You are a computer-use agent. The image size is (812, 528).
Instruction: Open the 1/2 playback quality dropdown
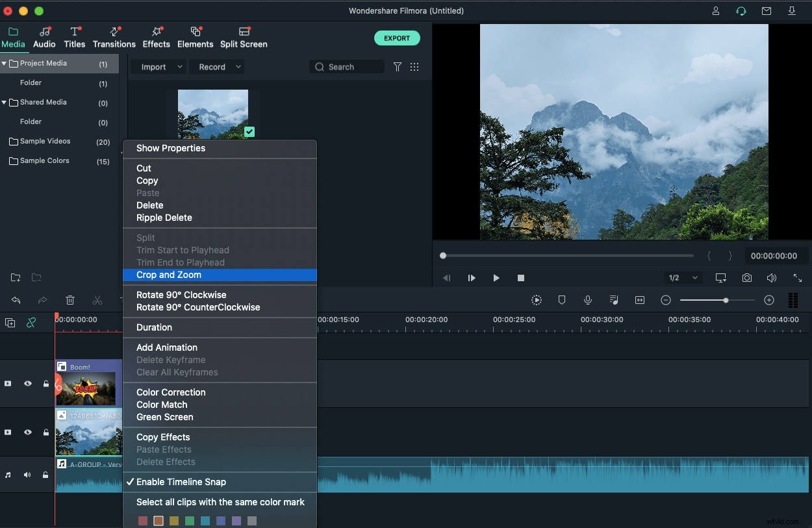pyautogui.click(x=683, y=278)
